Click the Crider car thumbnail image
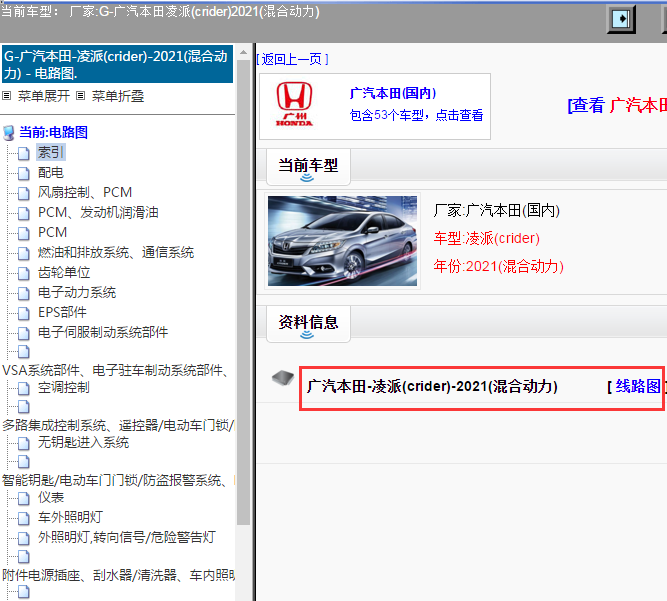 (342, 241)
